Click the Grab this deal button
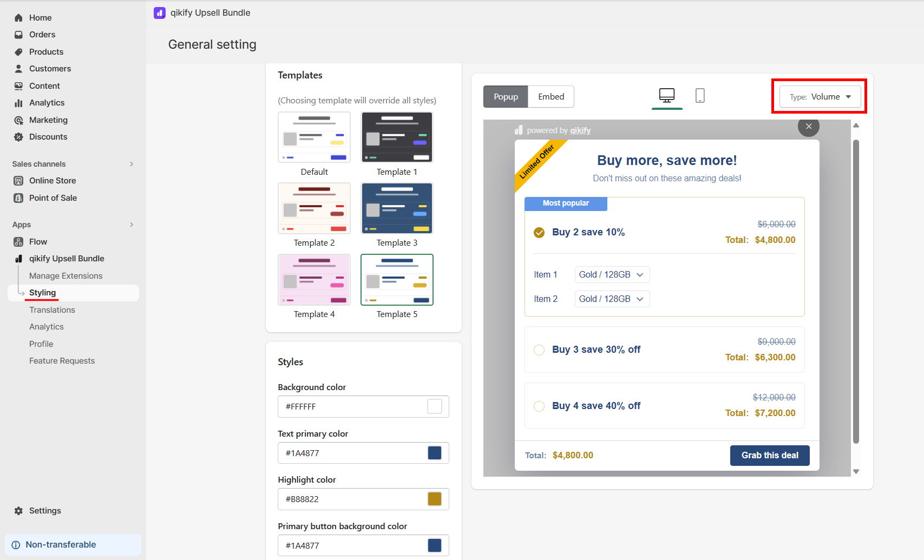 [770, 456]
